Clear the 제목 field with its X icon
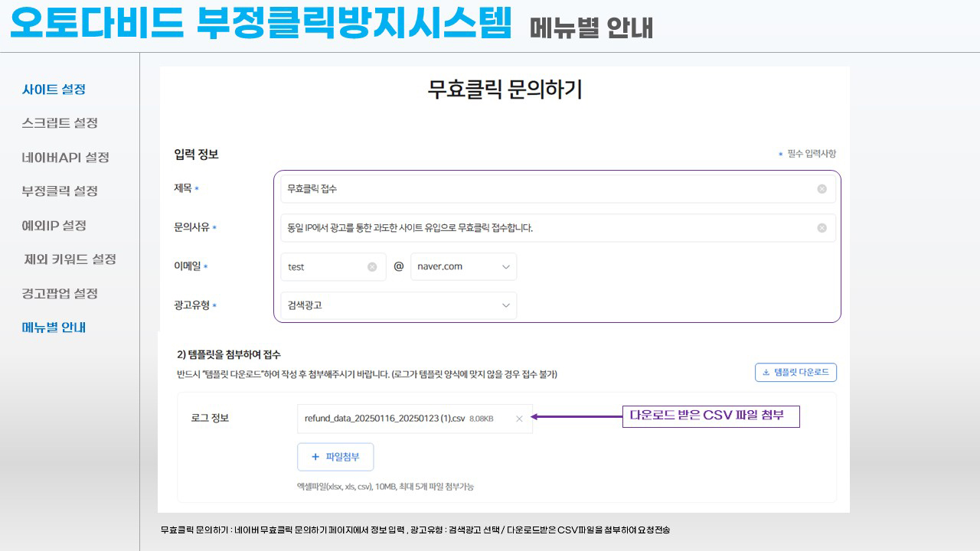This screenshot has height=551, width=980. coord(822,189)
